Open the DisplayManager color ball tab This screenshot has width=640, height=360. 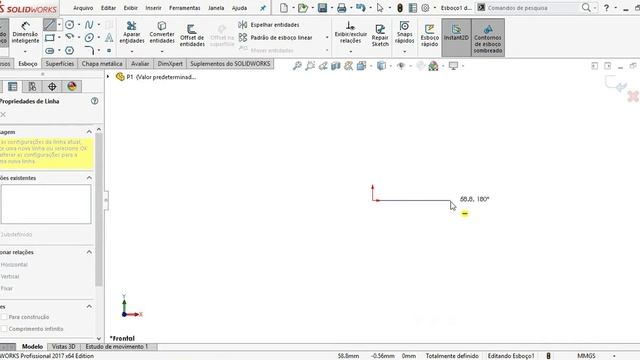click(72, 87)
